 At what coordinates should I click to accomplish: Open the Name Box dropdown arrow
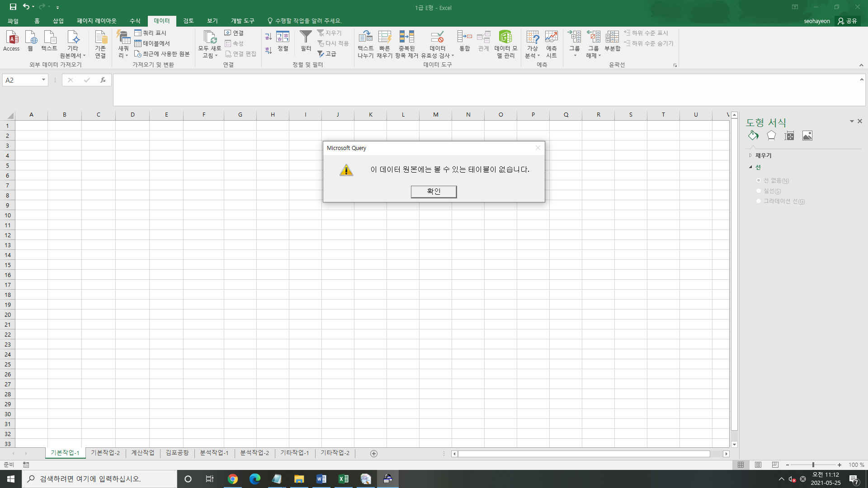[x=43, y=80]
